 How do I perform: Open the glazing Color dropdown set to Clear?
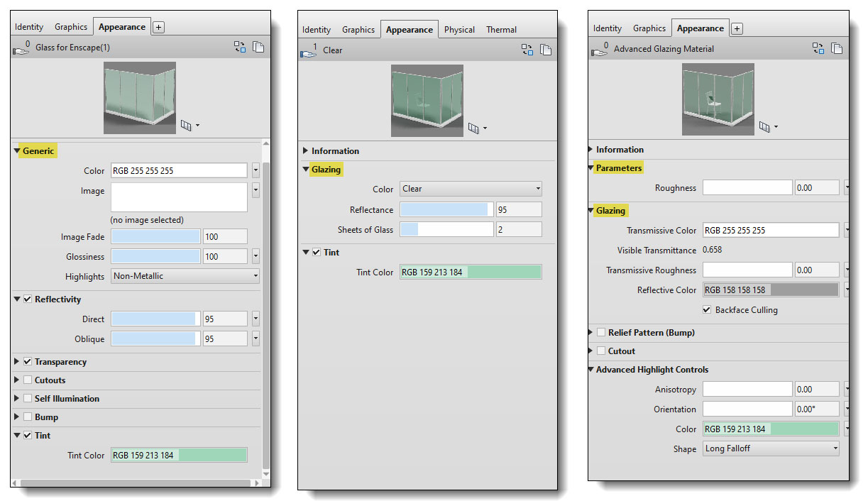point(471,189)
